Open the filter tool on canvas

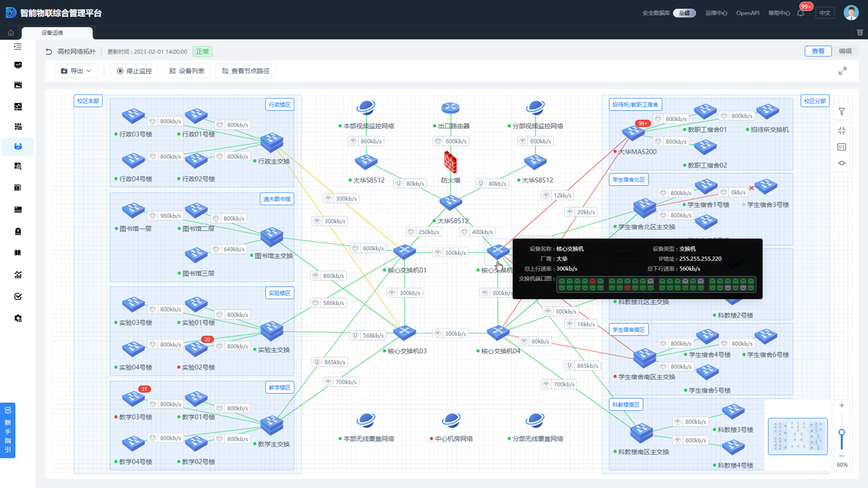click(x=842, y=112)
